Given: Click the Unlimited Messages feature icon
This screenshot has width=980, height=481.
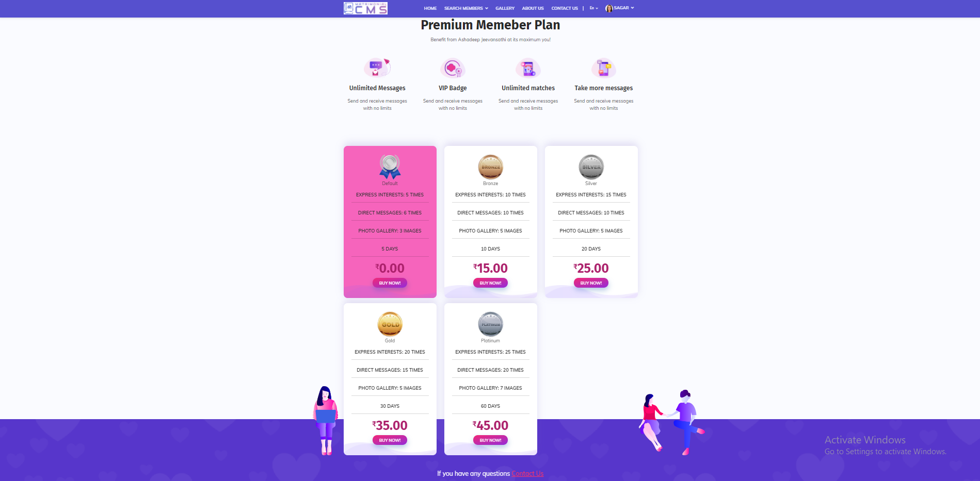Looking at the screenshot, I should [377, 68].
